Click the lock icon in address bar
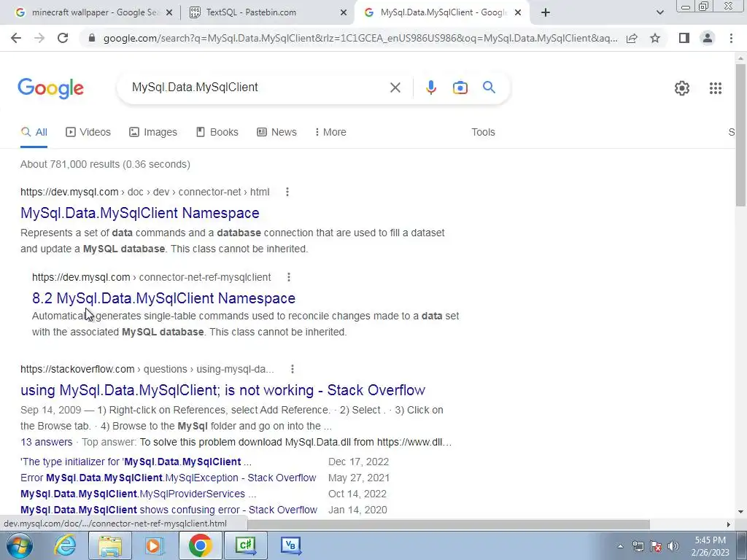 (x=92, y=38)
